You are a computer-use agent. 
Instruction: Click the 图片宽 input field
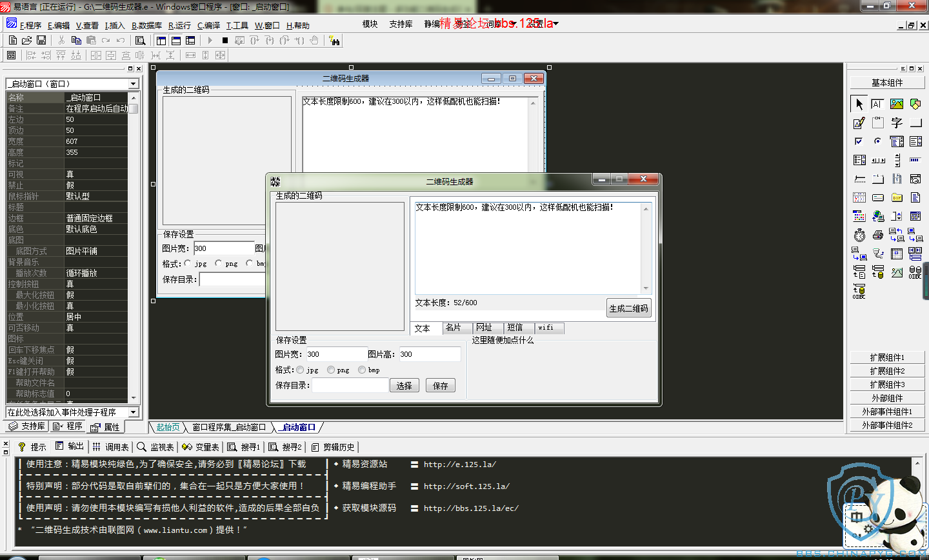336,354
